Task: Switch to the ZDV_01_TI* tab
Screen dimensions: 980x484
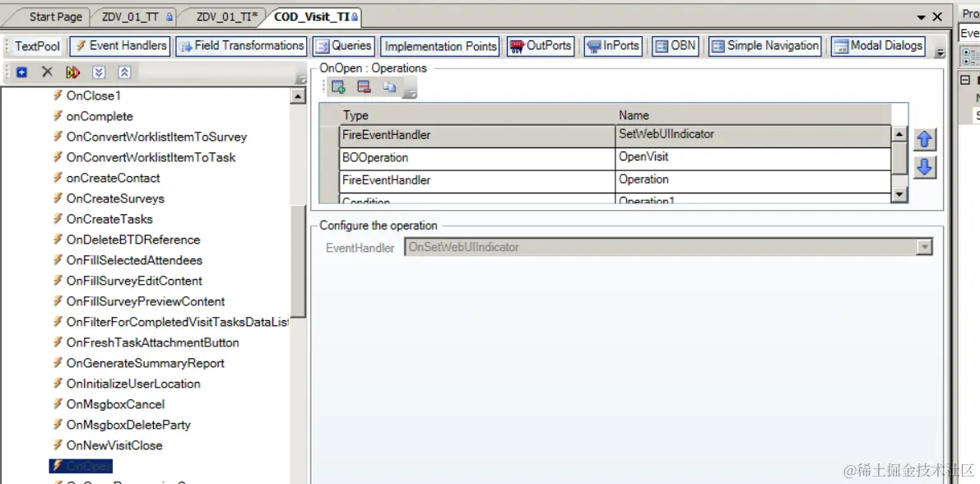Action: pyautogui.click(x=226, y=17)
